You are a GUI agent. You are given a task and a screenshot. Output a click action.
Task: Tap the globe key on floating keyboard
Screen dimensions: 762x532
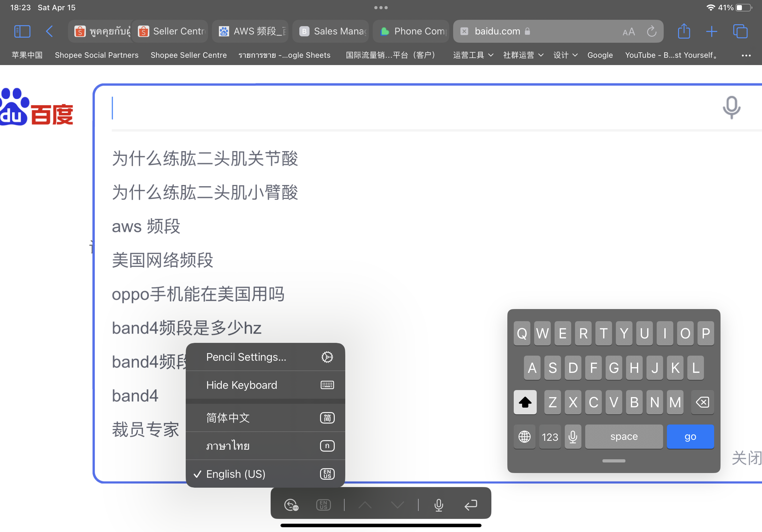(524, 437)
